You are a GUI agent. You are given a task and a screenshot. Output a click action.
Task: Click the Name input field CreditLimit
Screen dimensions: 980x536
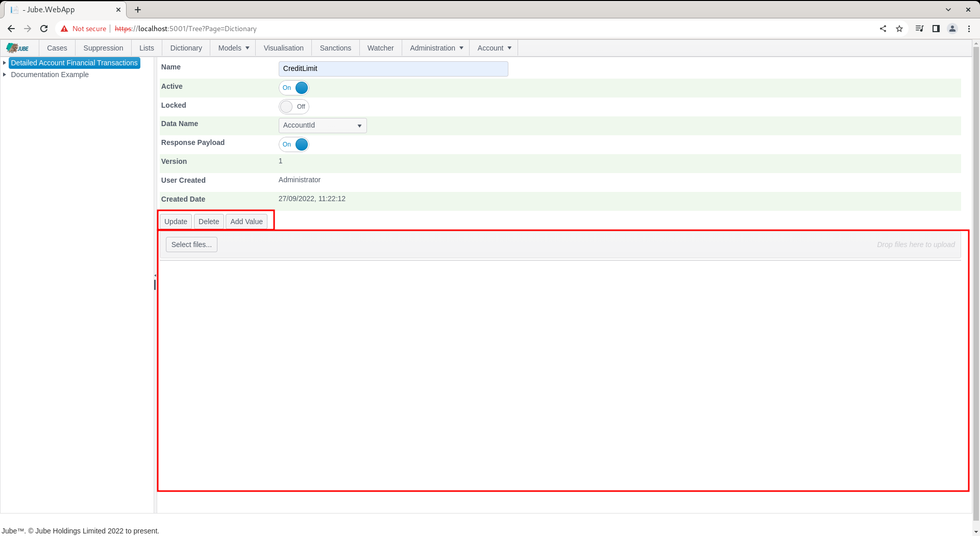pos(394,69)
